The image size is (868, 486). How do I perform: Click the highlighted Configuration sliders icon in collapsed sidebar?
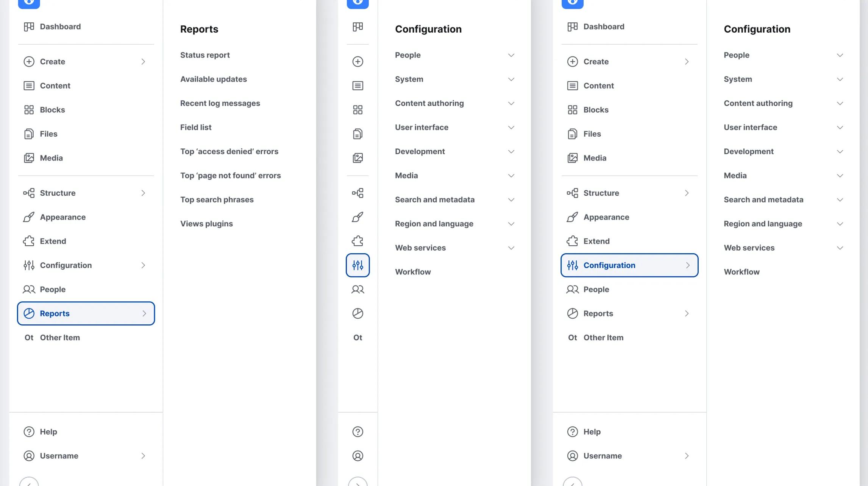[358, 265]
